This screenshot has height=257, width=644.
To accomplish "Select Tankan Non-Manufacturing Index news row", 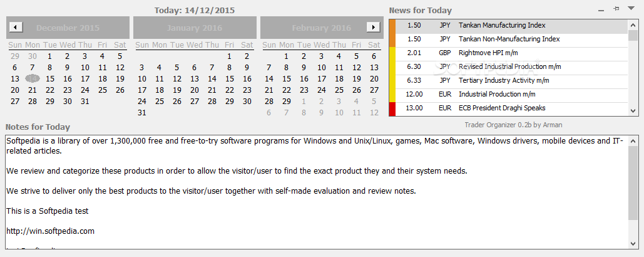I will [512, 39].
